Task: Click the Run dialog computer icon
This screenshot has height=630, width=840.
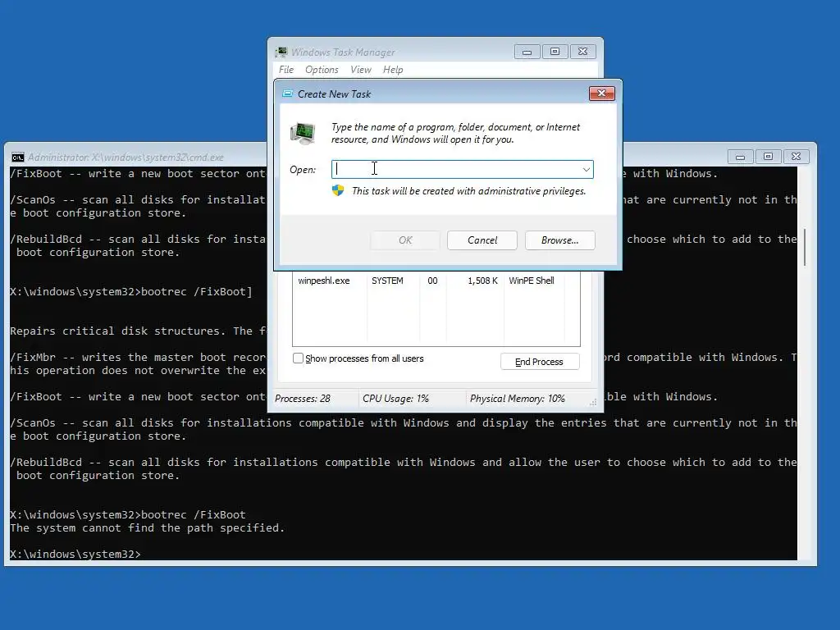Action: (303, 134)
